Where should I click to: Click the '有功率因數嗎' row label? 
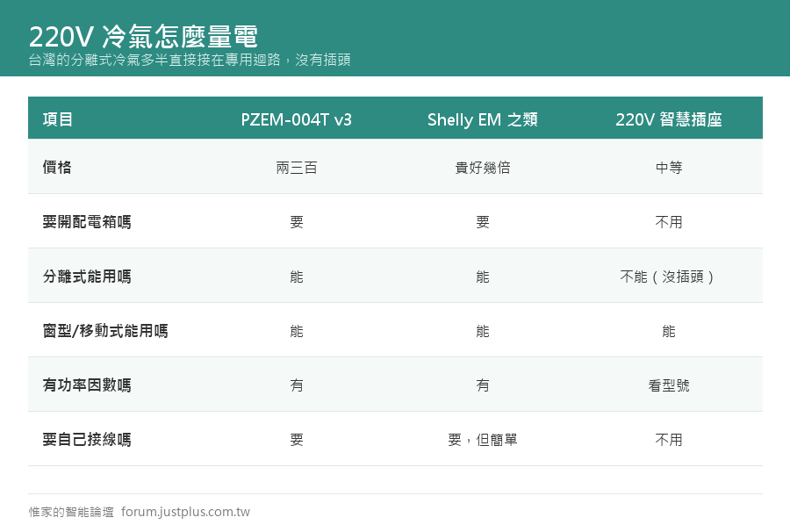click(x=87, y=385)
